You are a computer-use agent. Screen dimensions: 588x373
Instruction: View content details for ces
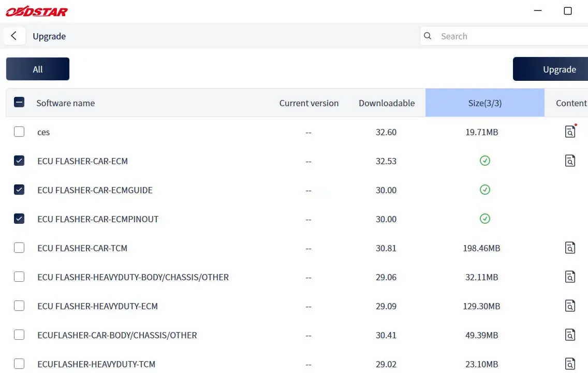click(x=570, y=132)
